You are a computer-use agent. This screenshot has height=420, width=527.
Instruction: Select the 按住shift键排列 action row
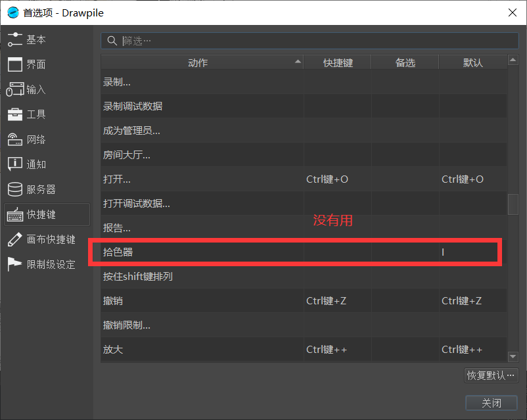pyautogui.click(x=304, y=277)
